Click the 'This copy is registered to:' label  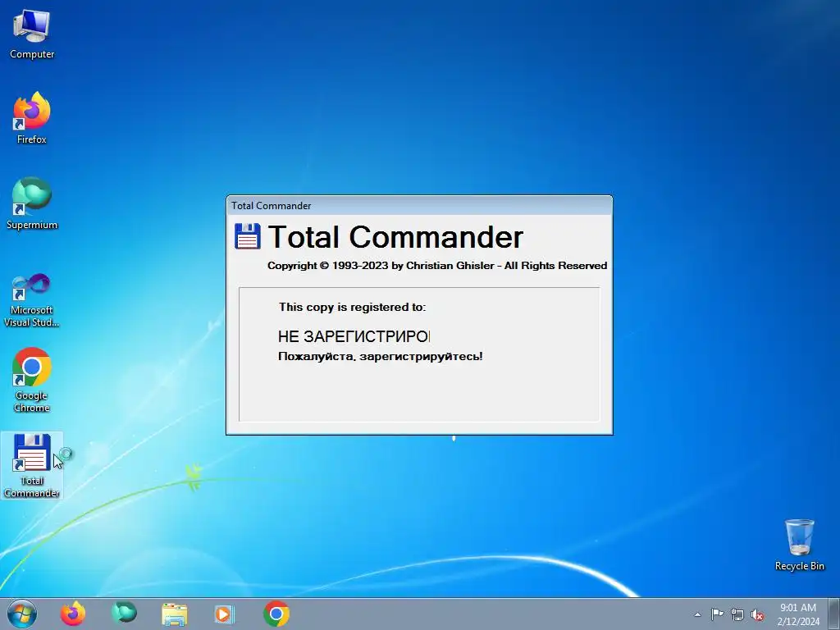coord(352,307)
